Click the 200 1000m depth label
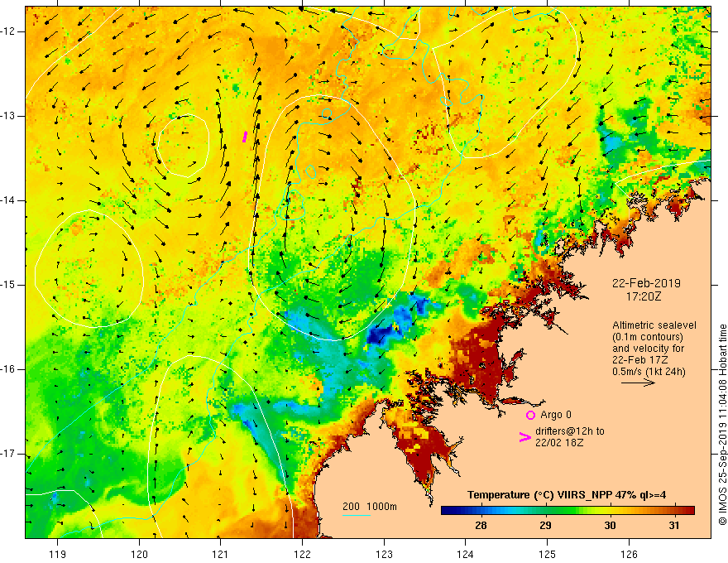Image resolution: width=728 pixels, height=563 pixels. (370, 507)
